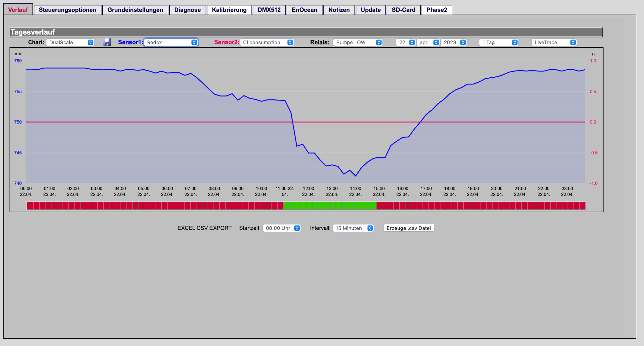Click the floppy disk save icon

point(107,42)
